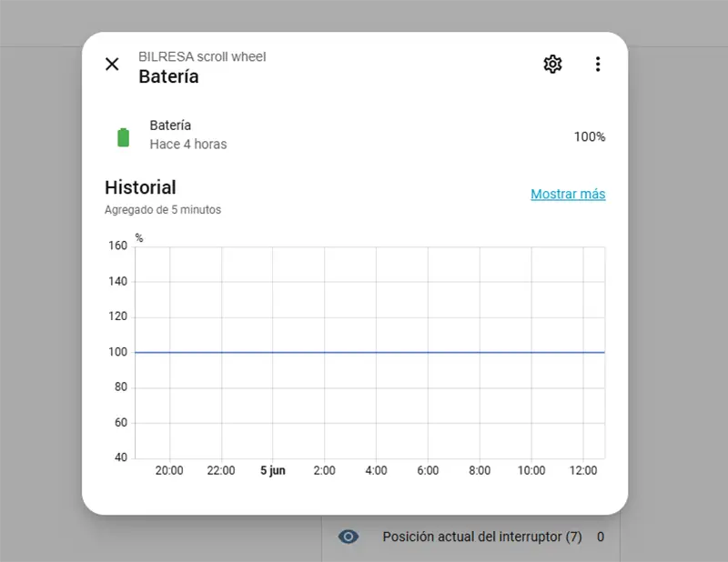
Task: Click Posición actual del interruptor (7) row
Action: pyautogui.click(x=470, y=537)
